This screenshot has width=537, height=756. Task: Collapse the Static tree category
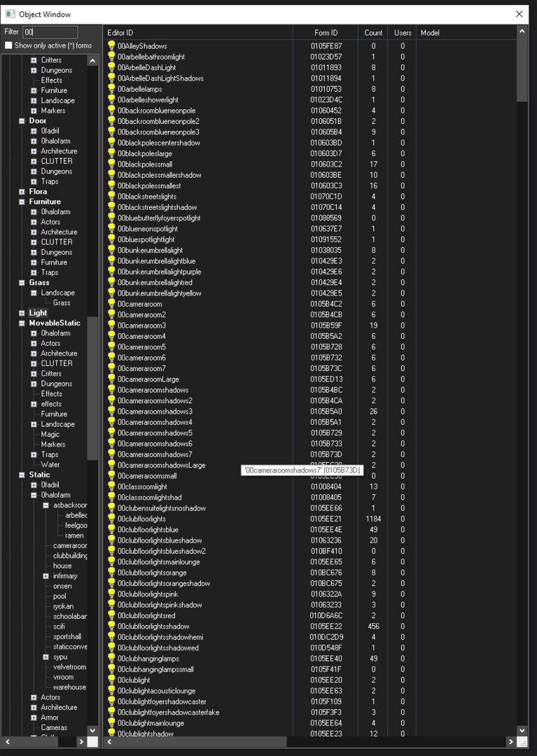click(x=22, y=475)
